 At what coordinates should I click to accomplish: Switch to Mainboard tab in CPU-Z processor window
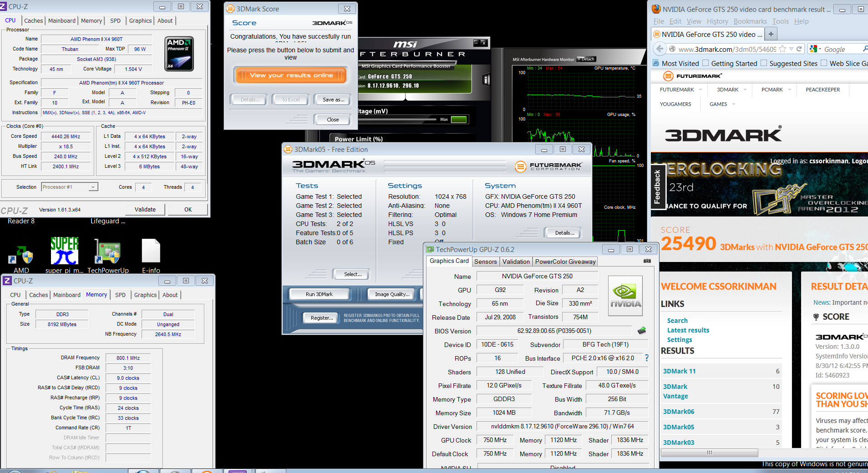(x=62, y=20)
